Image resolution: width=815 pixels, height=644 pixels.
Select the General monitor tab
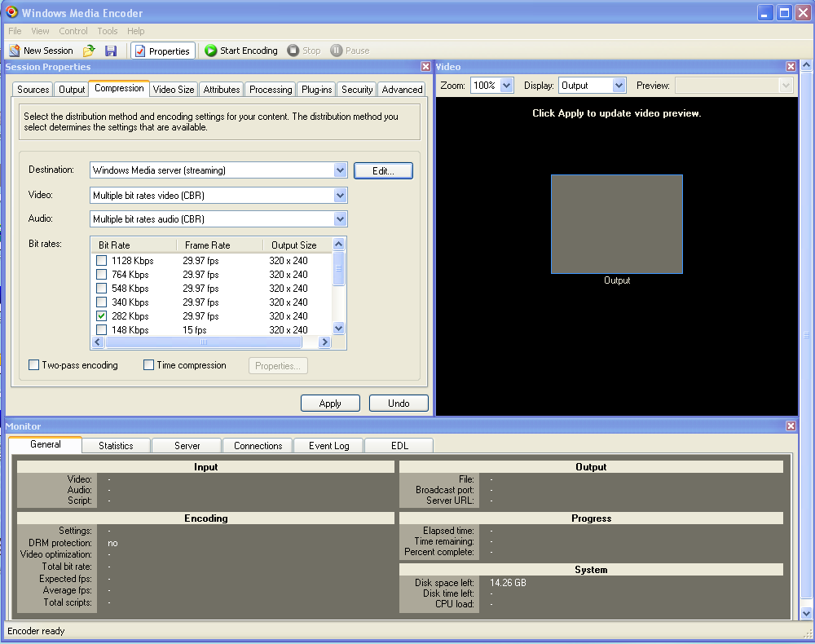[x=45, y=444]
